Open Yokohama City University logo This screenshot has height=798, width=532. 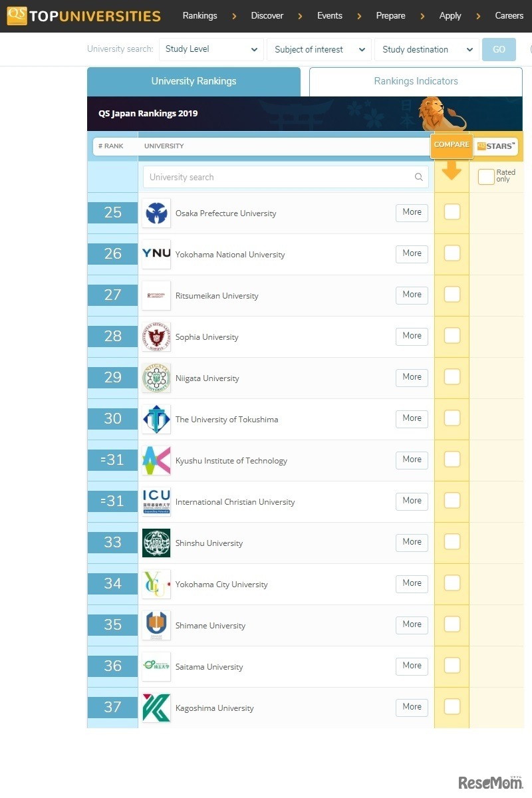click(156, 585)
